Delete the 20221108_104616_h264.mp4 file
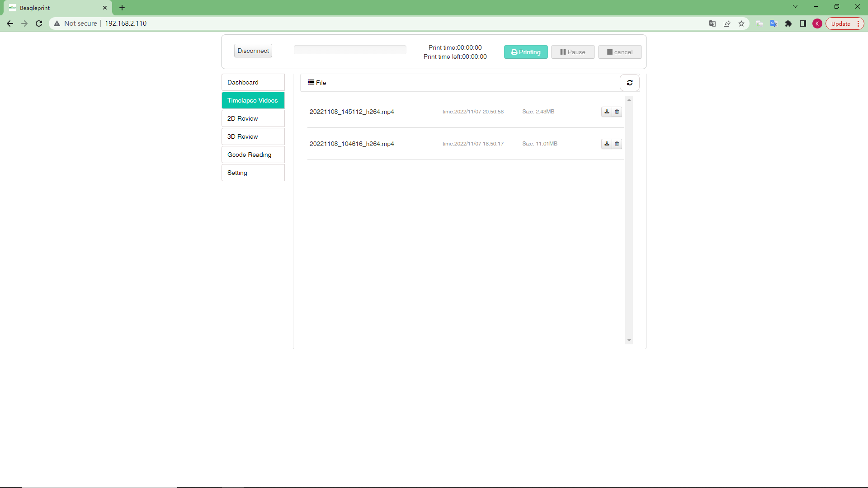Image resolution: width=868 pixels, height=488 pixels. click(617, 144)
